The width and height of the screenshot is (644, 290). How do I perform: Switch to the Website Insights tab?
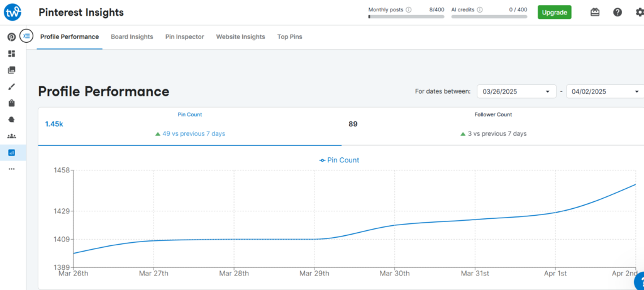pos(241,37)
